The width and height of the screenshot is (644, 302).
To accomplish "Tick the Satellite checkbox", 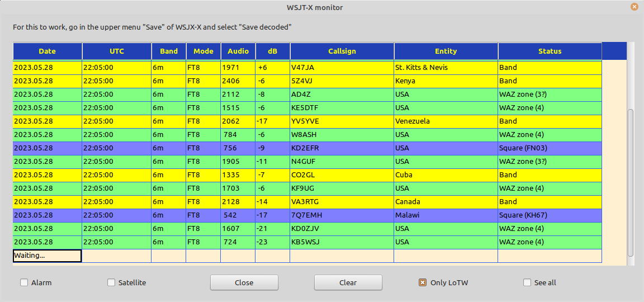I will (x=111, y=282).
